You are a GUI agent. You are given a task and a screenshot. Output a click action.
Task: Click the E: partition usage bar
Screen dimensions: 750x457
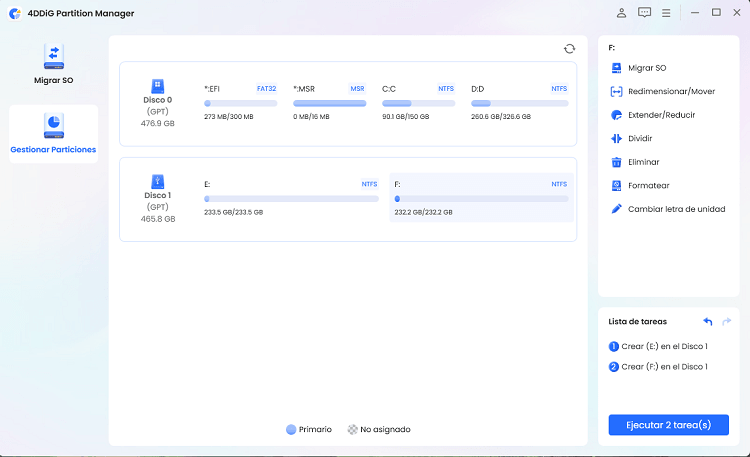click(x=291, y=199)
